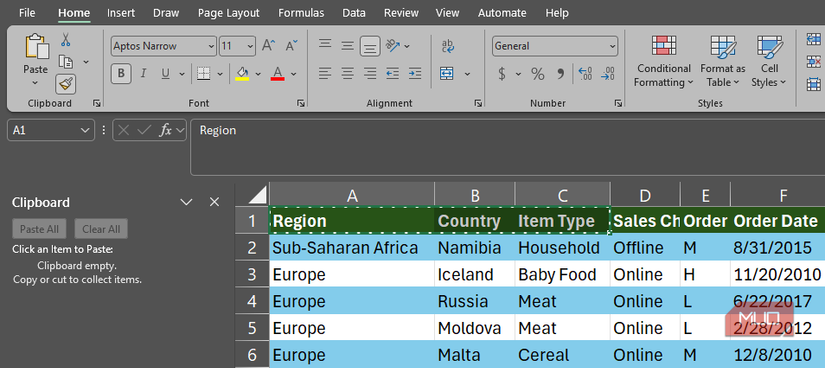
Task: Align text to the right
Action: click(x=370, y=73)
